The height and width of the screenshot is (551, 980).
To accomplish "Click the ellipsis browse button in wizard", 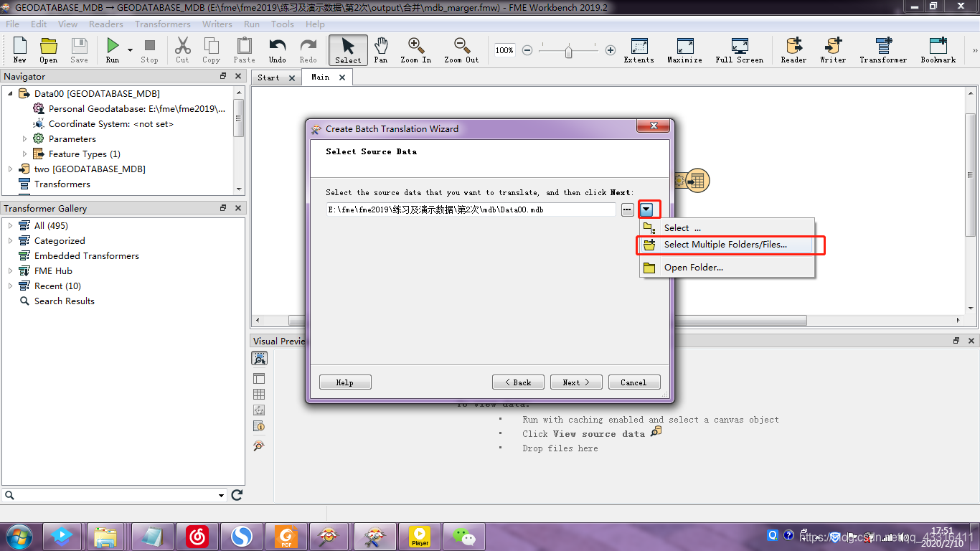I will [x=628, y=209].
